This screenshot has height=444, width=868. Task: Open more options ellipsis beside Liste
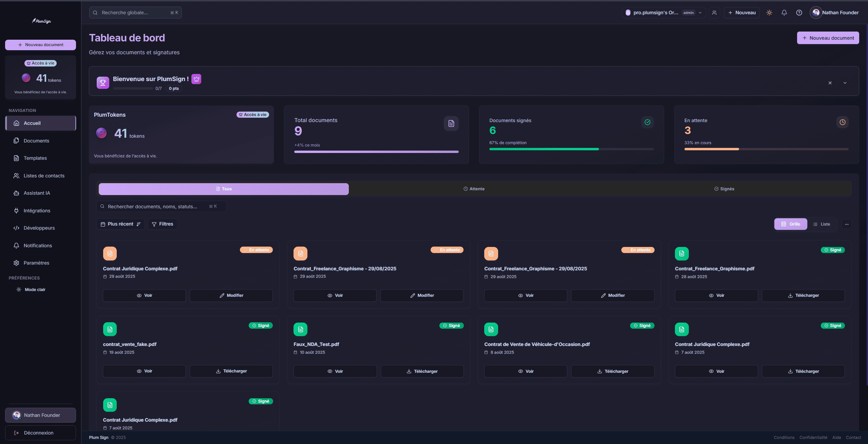pyautogui.click(x=847, y=224)
